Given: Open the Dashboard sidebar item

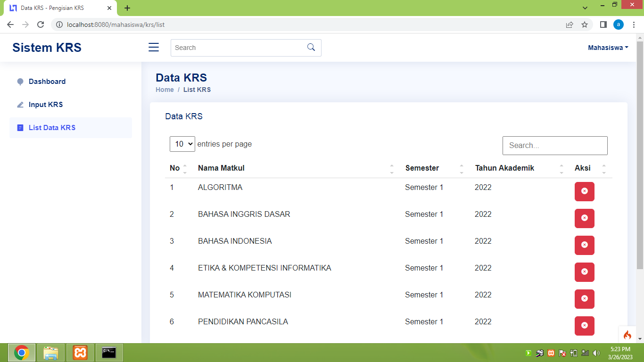Looking at the screenshot, I should [x=47, y=81].
